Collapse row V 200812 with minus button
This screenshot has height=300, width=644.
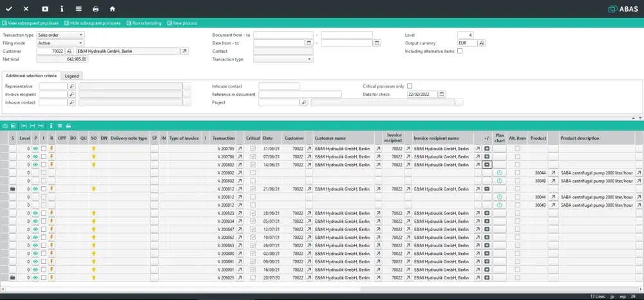[x=487, y=189]
